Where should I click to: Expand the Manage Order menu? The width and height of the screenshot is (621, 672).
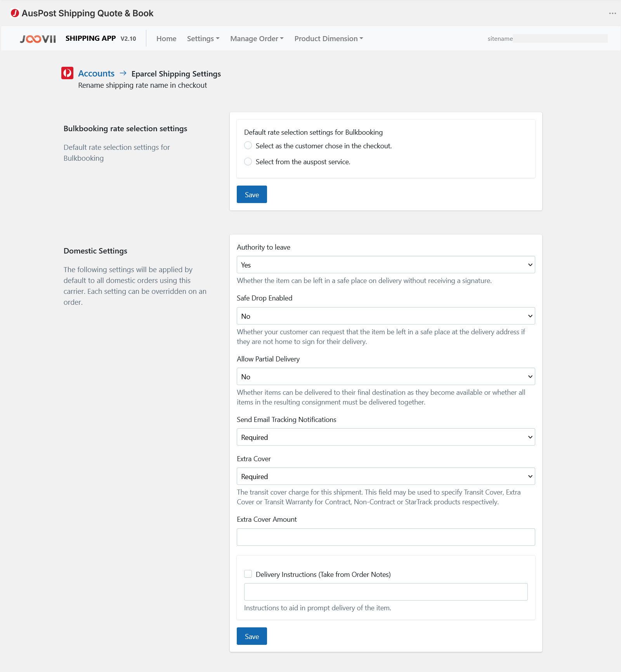(257, 38)
